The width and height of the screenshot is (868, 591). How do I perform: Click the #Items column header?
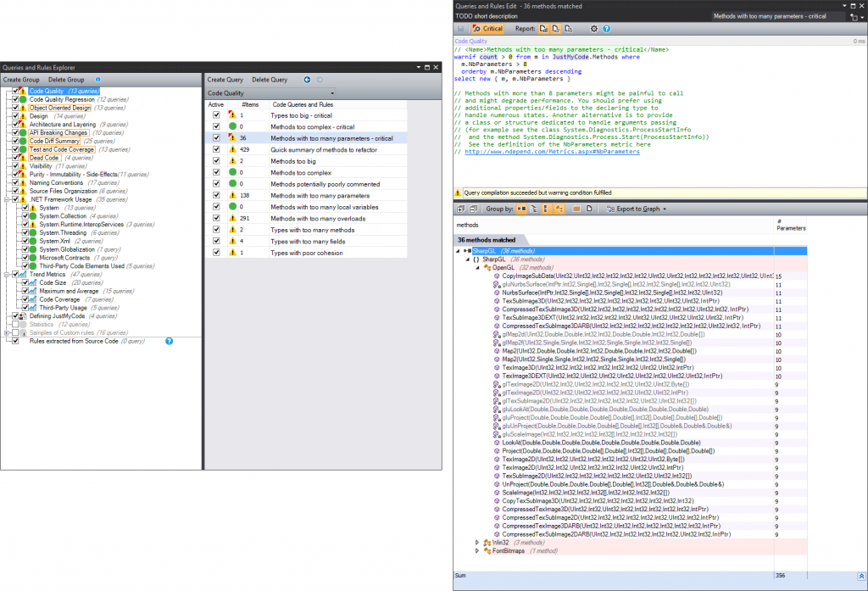(250, 104)
